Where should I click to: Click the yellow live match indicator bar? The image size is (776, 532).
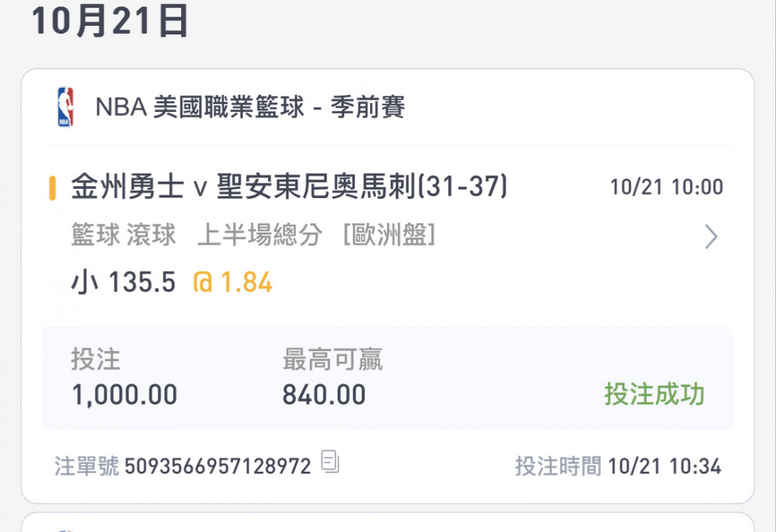[x=52, y=188]
